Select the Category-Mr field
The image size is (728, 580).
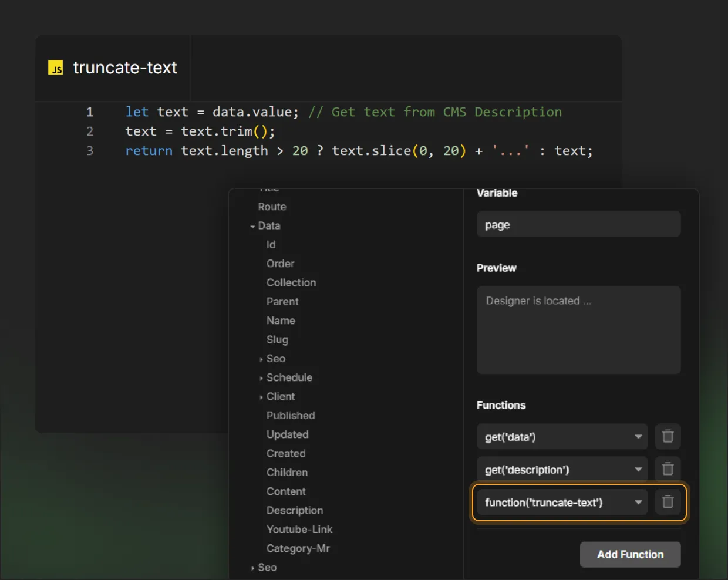pyautogui.click(x=298, y=548)
